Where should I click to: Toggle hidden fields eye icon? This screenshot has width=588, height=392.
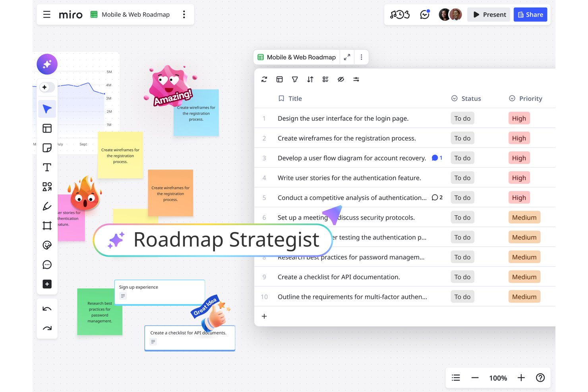click(341, 79)
